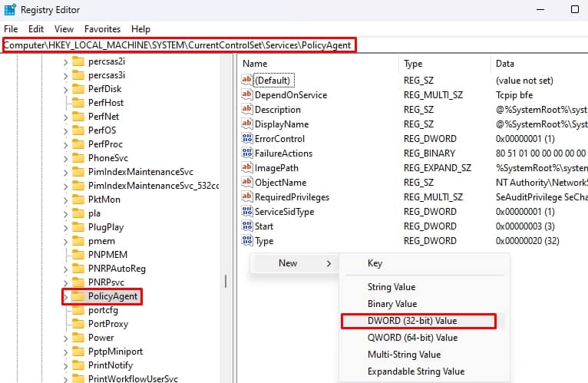
Task: Click the PolicyAgent folder icon
Action: click(78, 296)
